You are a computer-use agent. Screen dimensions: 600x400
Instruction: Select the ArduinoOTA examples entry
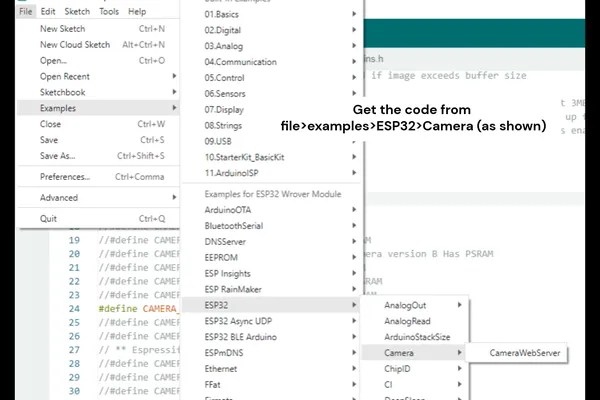[228, 210]
